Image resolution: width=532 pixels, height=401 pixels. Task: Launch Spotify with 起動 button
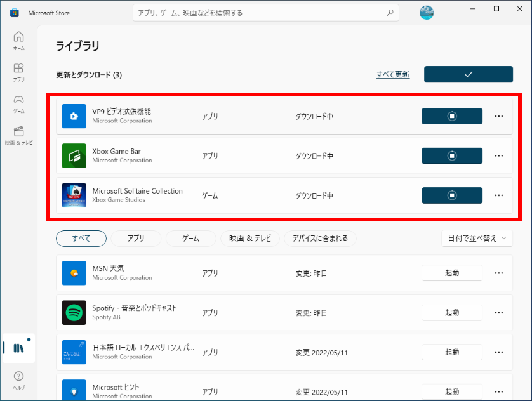(452, 313)
